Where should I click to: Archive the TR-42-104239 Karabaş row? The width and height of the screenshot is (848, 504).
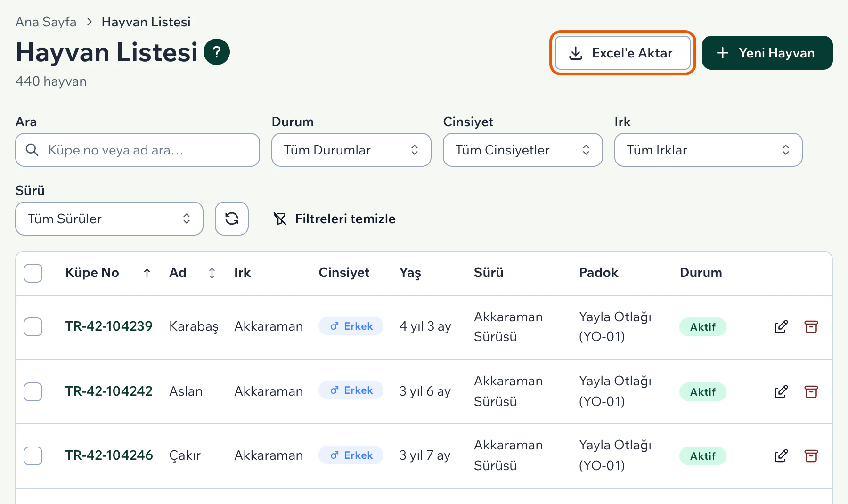(x=811, y=327)
